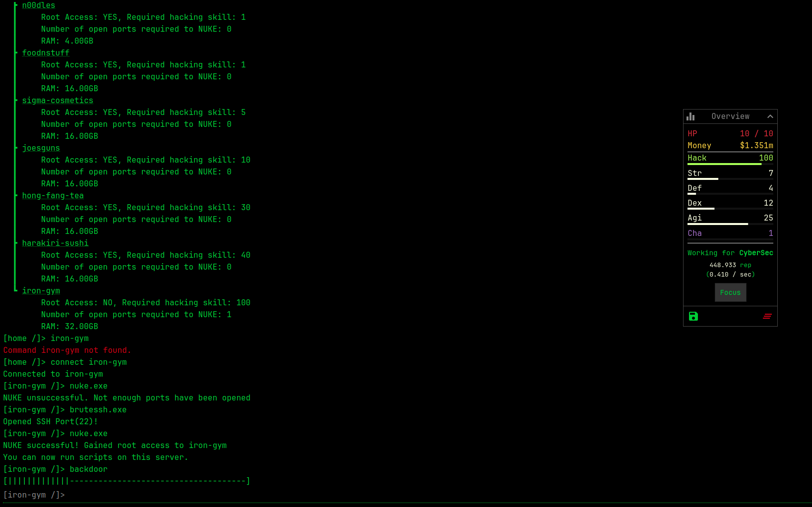Select the Dex stat value 12
Viewport: 812px width, 507px height.
(768, 203)
